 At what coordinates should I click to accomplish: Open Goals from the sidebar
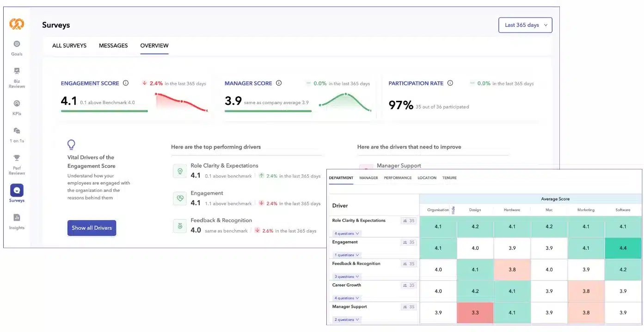(17, 48)
